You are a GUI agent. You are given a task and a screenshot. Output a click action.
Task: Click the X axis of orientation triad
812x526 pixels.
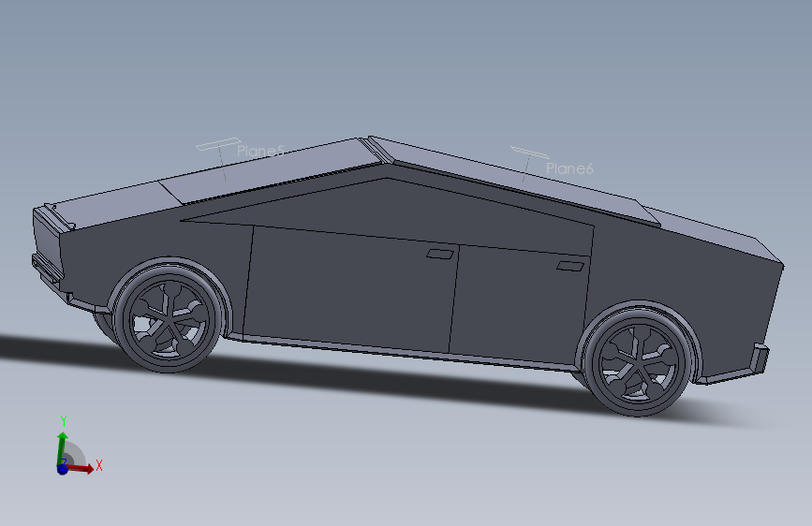pos(81,467)
